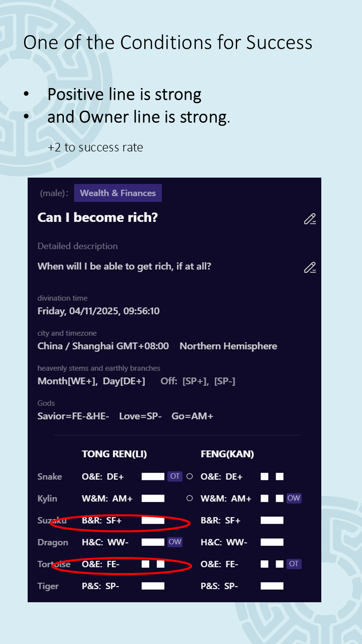Click the edit pencil beside the detailed description
Viewport: 362px width, 644px height.
coord(310,268)
